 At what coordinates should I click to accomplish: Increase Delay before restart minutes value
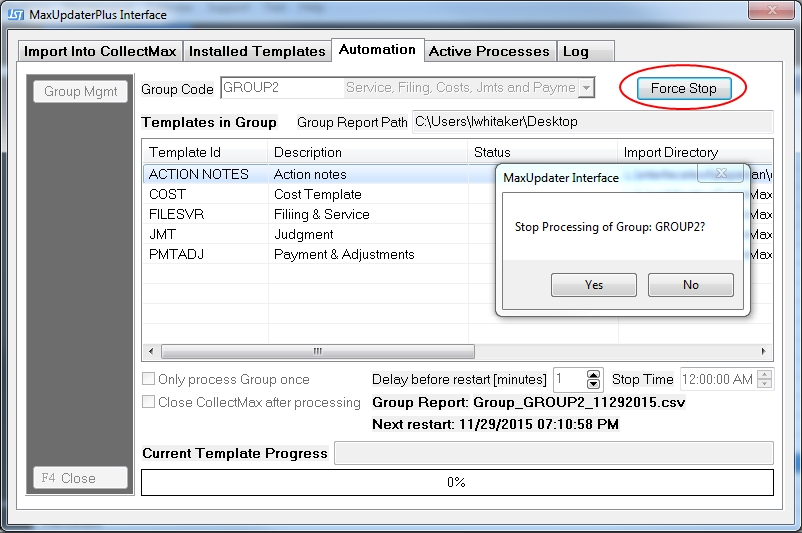(x=593, y=375)
